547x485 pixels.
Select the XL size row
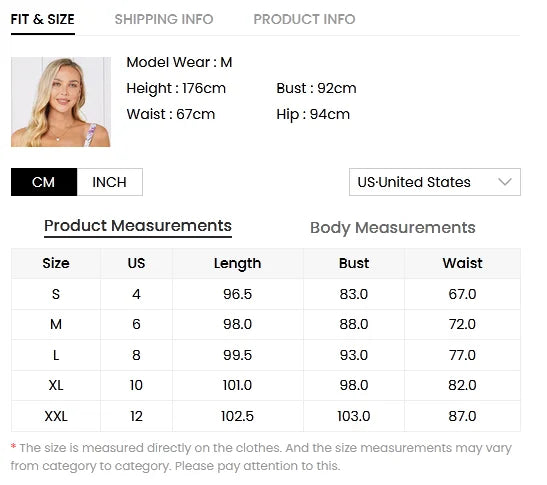266,386
